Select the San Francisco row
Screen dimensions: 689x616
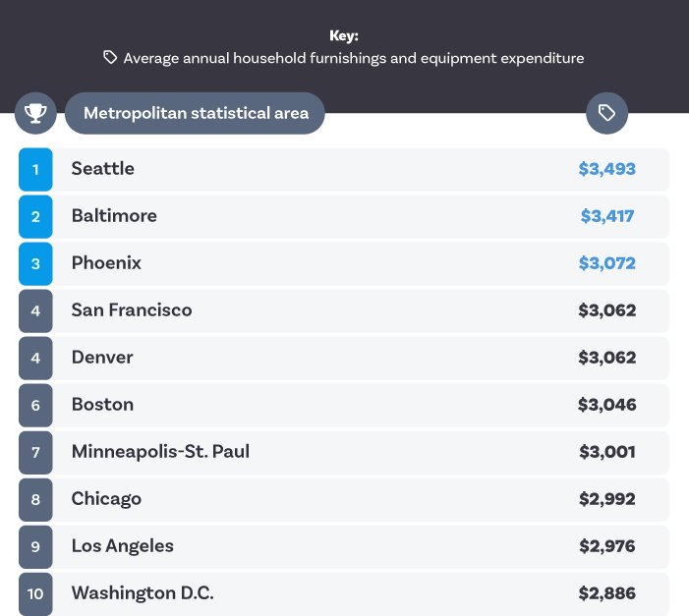click(x=344, y=310)
